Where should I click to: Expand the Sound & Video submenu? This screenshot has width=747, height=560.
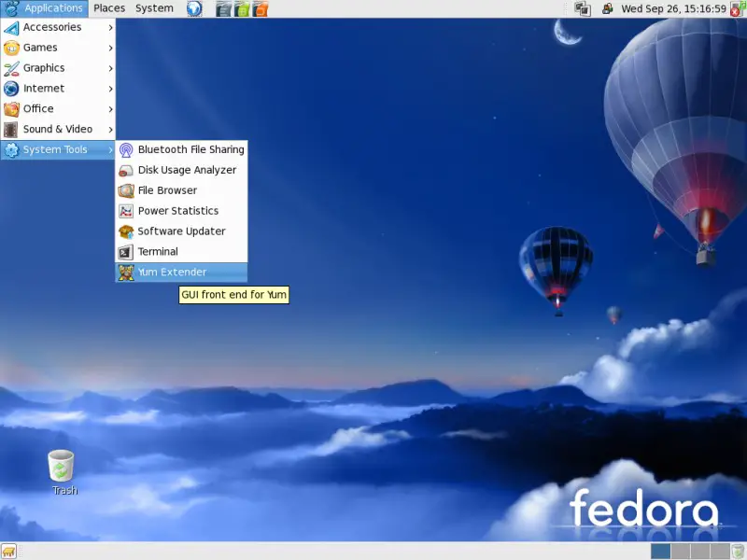(58, 130)
